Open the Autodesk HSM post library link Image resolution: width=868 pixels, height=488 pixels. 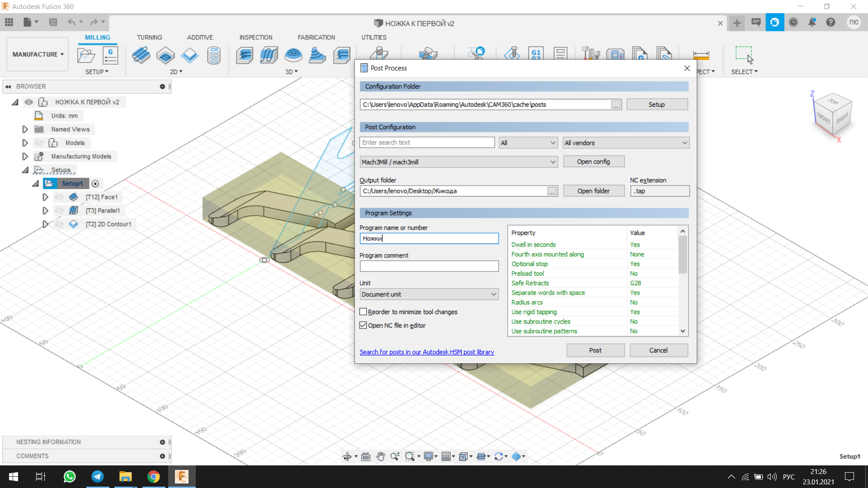coord(427,352)
